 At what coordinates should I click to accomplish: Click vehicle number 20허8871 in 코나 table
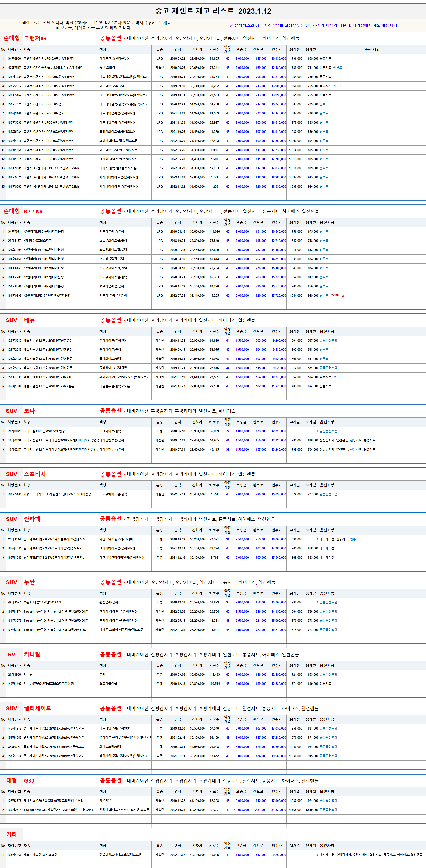tap(14, 431)
